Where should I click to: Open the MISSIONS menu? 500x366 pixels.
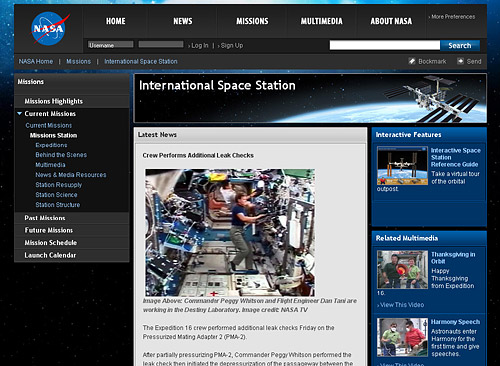252,21
